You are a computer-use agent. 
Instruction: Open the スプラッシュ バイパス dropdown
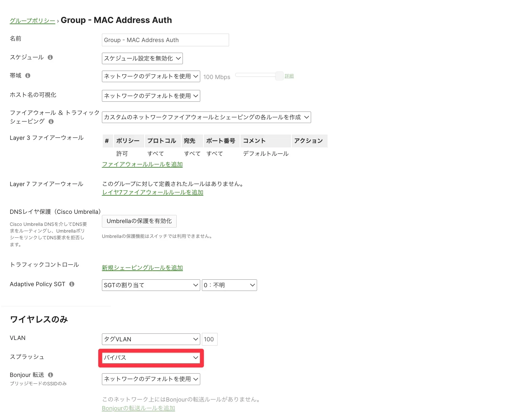coord(151,358)
